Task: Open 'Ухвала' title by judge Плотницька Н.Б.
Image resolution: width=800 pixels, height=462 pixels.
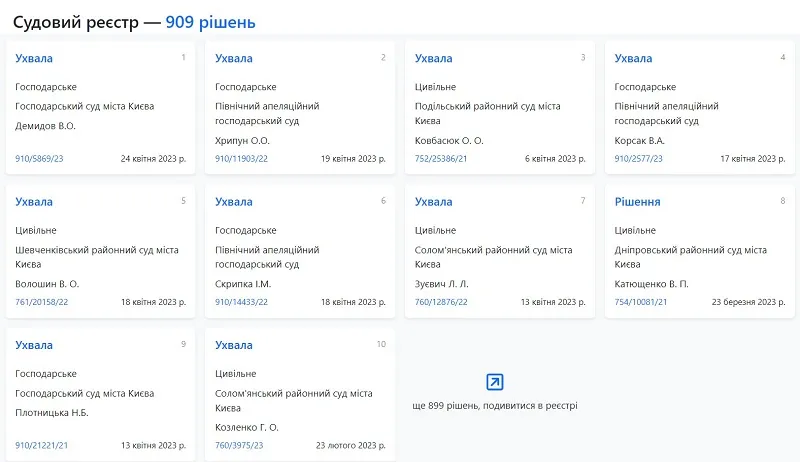Action: [x=34, y=345]
